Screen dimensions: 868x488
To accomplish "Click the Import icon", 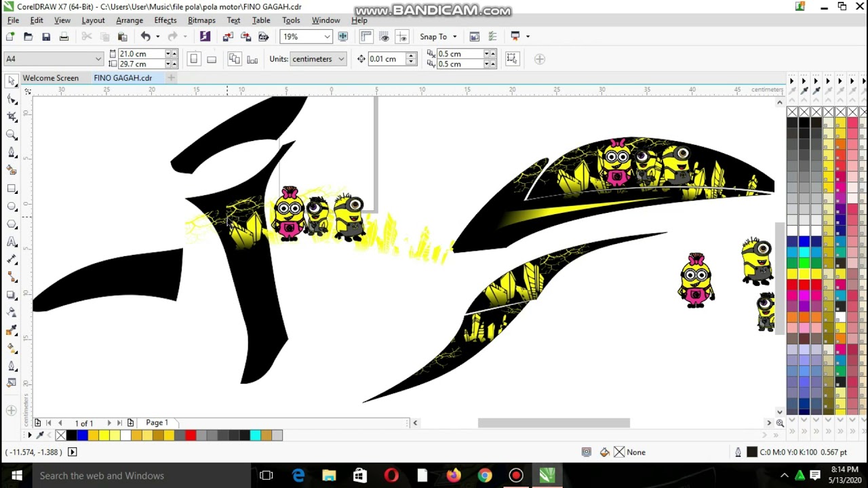I will point(228,37).
